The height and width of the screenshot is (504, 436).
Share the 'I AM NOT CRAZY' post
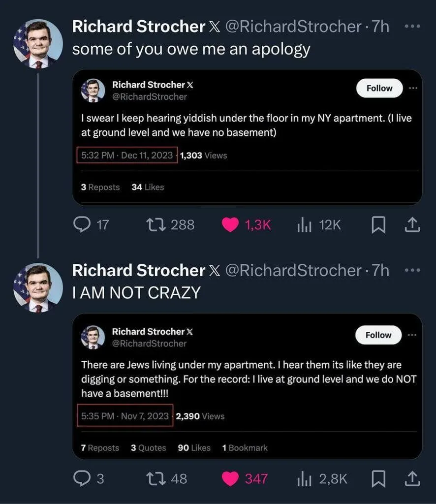coord(412,478)
